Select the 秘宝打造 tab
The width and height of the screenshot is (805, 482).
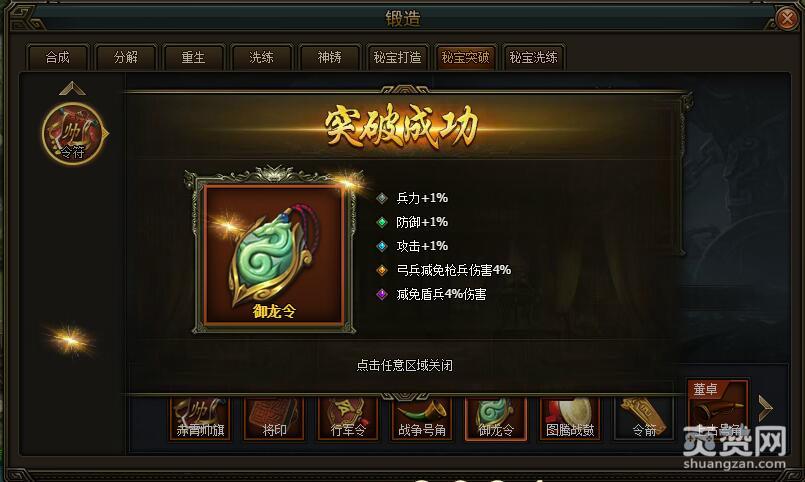[x=397, y=57]
